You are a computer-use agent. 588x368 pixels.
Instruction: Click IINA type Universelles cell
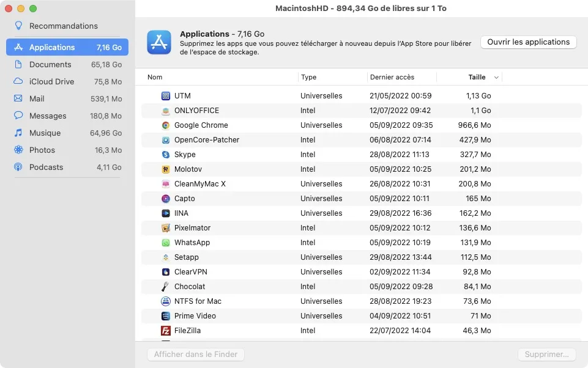321,213
